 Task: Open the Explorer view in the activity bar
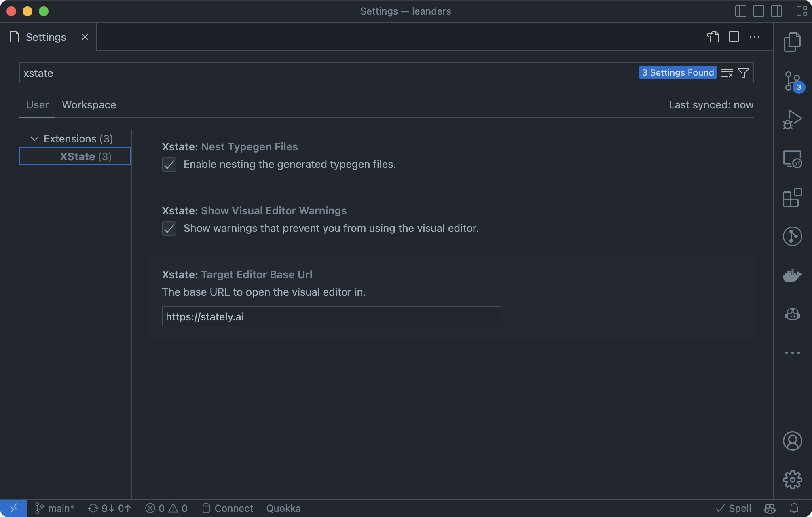(793, 41)
